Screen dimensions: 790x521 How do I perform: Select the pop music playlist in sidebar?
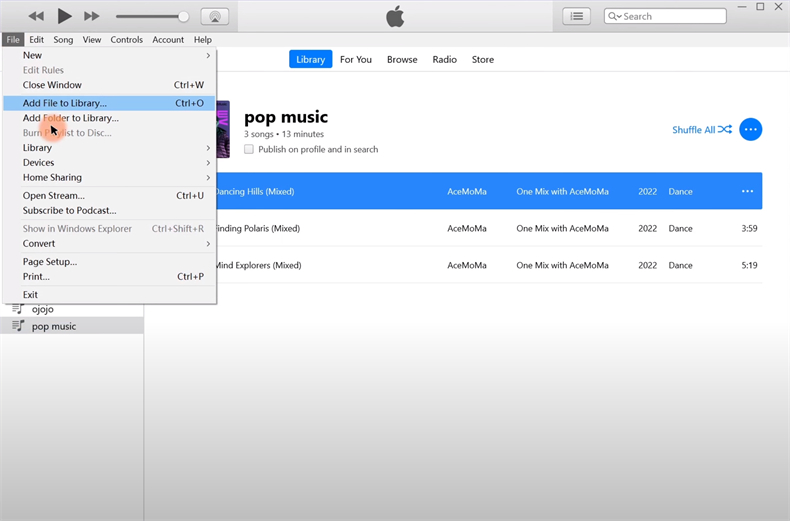[72, 326]
